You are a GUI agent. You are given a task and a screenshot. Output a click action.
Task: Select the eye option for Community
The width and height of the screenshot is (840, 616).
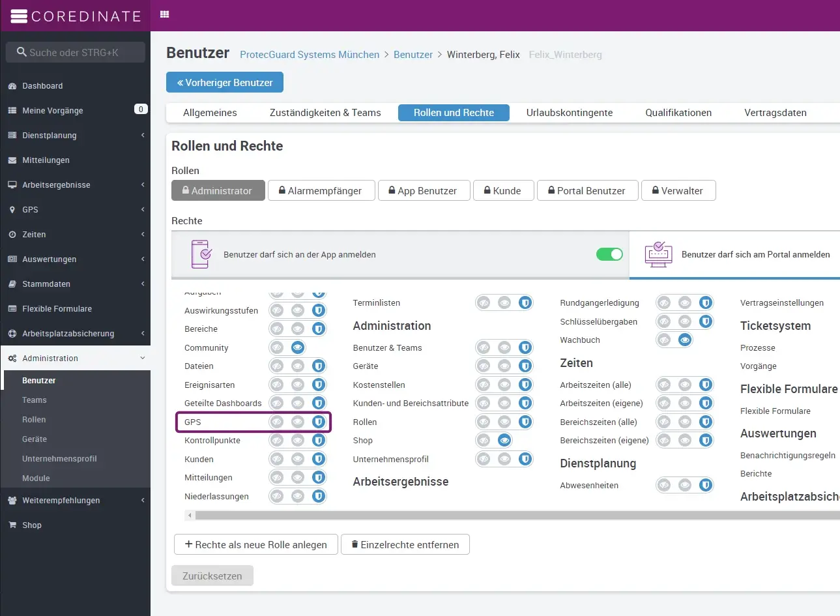298,347
